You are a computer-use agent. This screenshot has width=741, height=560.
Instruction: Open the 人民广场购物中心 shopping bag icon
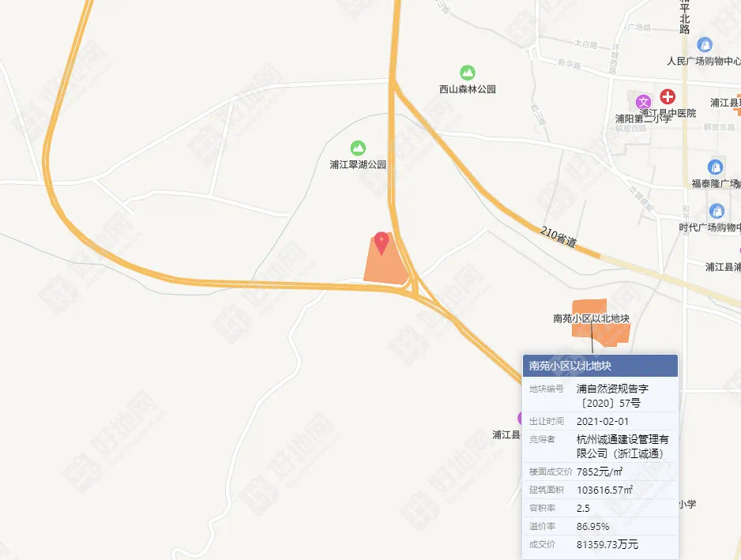tap(705, 45)
